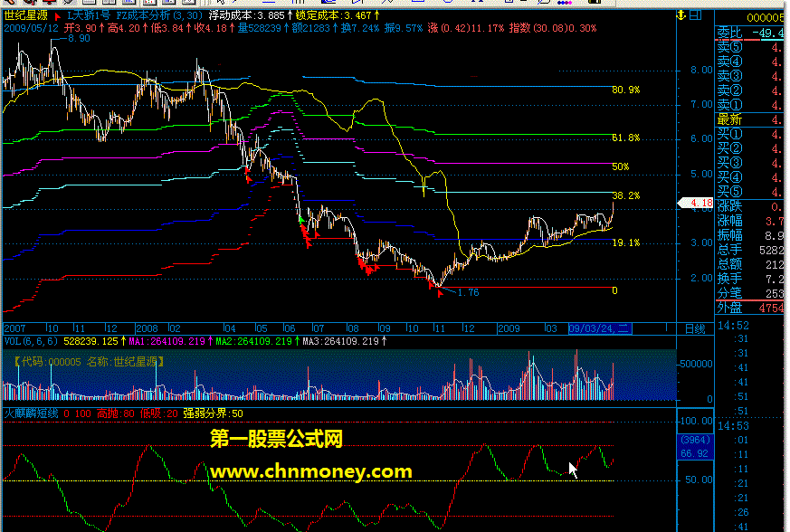
Task: Click the 浮动成本:3.885 value
Action: (246, 15)
